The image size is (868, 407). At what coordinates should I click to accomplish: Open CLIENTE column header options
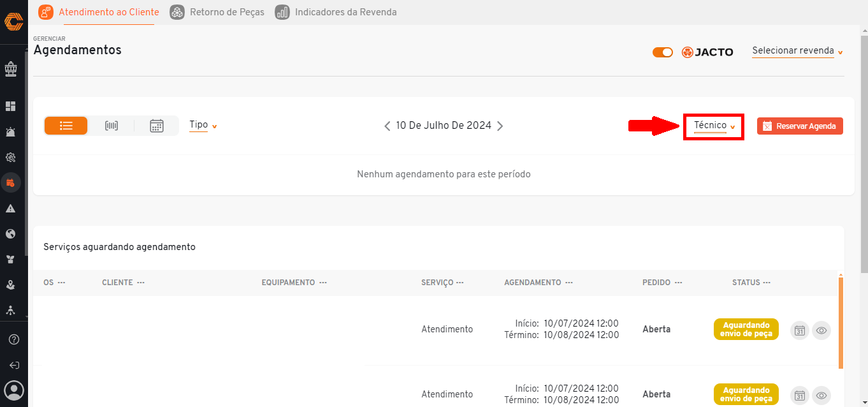(x=140, y=283)
